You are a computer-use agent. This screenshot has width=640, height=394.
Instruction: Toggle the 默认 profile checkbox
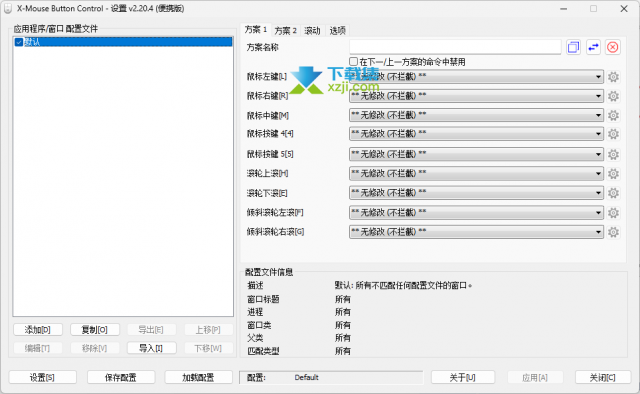coord(18,42)
